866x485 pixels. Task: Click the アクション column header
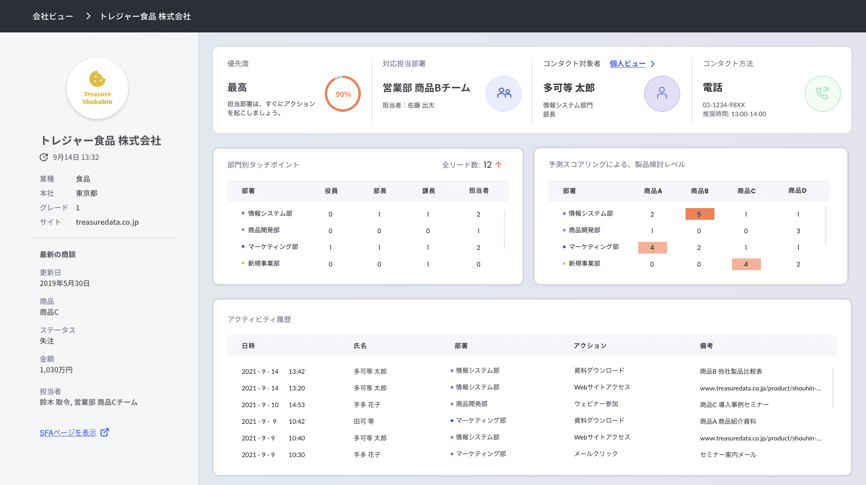pos(590,346)
